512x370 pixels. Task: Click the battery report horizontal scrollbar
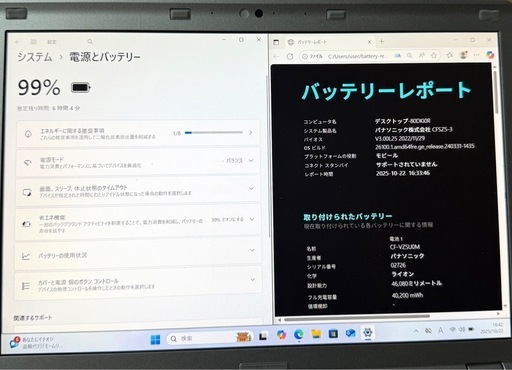click(x=357, y=318)
